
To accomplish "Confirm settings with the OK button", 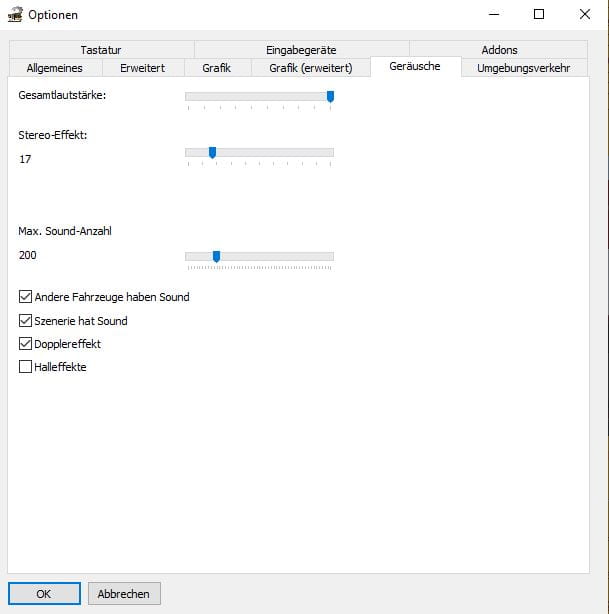I will (44, 593).
